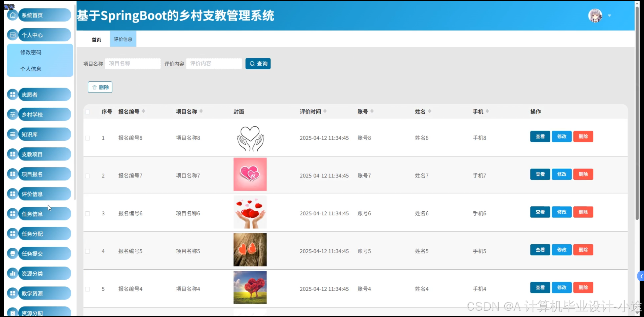Open the 志愿者 menu item
The width and height of the screenshot is (644, 317).
pos(44,95)
